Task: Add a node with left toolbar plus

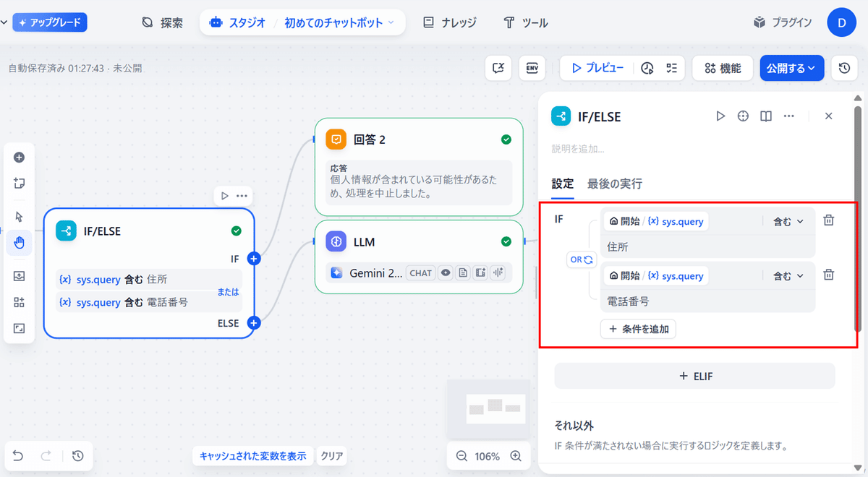Action: pyautogui.click(x=20, y=158)
